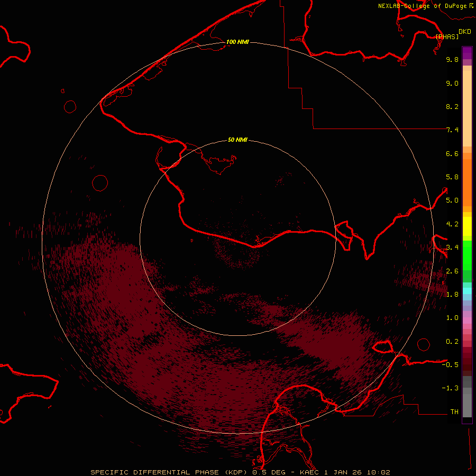Click the cyan segment of the color bar
The image size is (476, 476).
click(x=467, y=291)
